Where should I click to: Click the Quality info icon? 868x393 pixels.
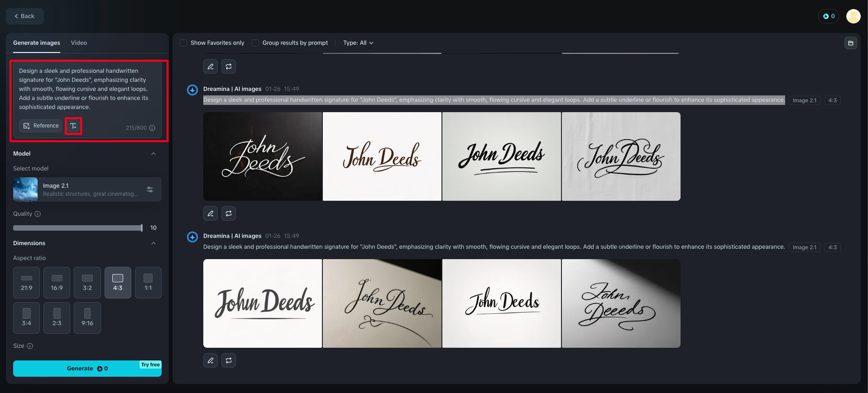[x=38, y=214]
